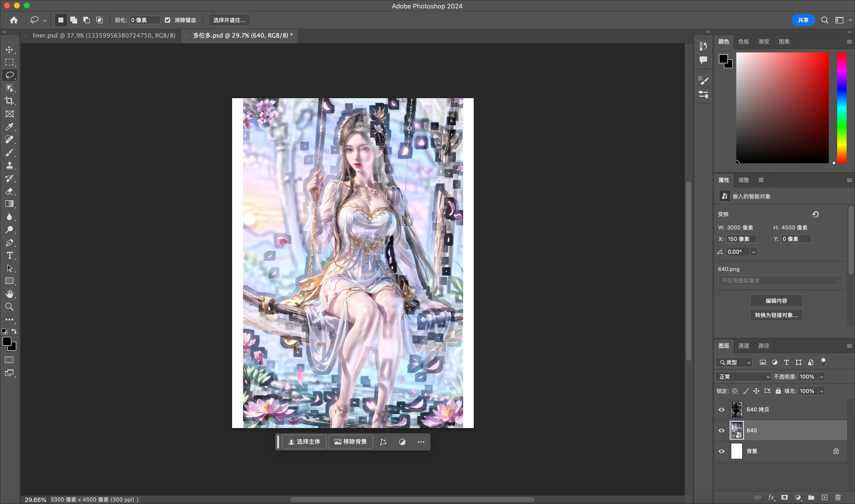Toggle lock position icon
The image size is (855, 504).
click(756, 391)
